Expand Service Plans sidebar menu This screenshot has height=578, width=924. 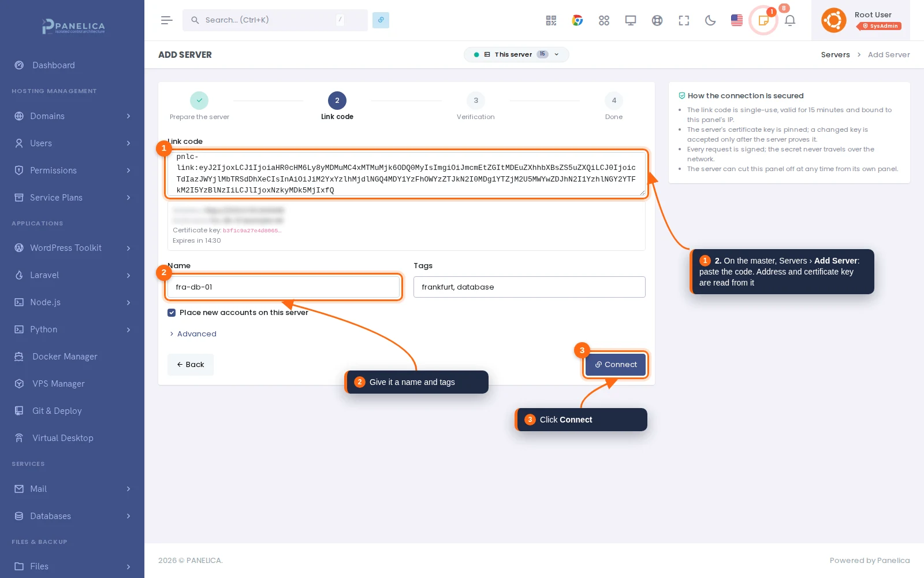pos(72,198)
